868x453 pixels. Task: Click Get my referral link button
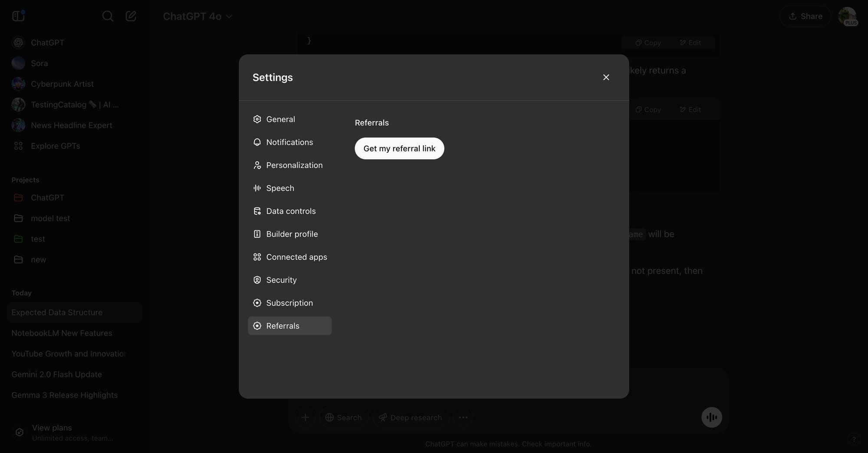coord(399,148)
